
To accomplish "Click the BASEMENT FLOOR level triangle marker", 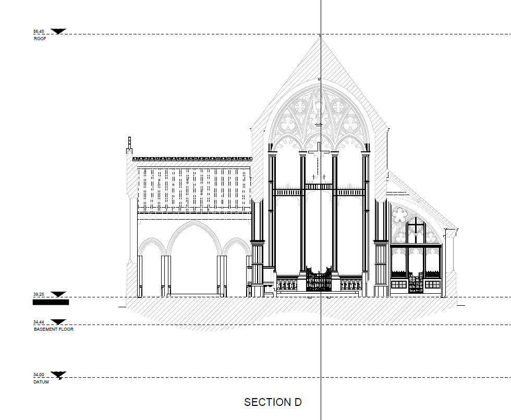I will [x=58, y=322].
